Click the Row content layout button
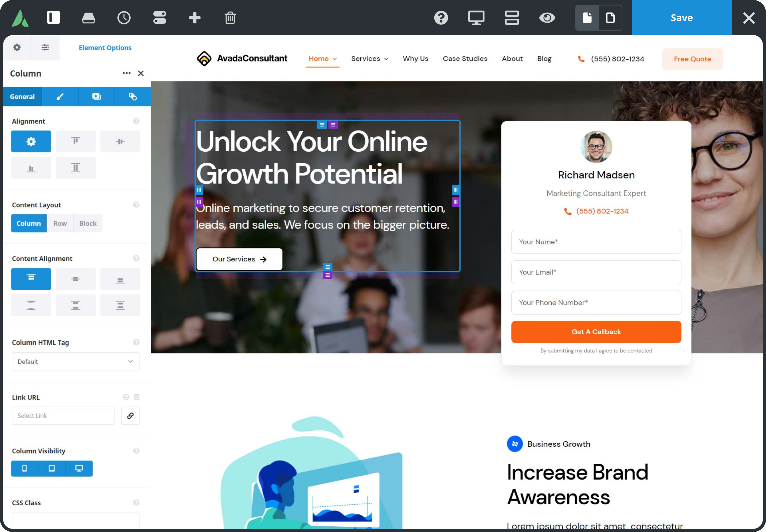Image resolution: width=766 pixels, height=532 pixels. click(60, 223)
